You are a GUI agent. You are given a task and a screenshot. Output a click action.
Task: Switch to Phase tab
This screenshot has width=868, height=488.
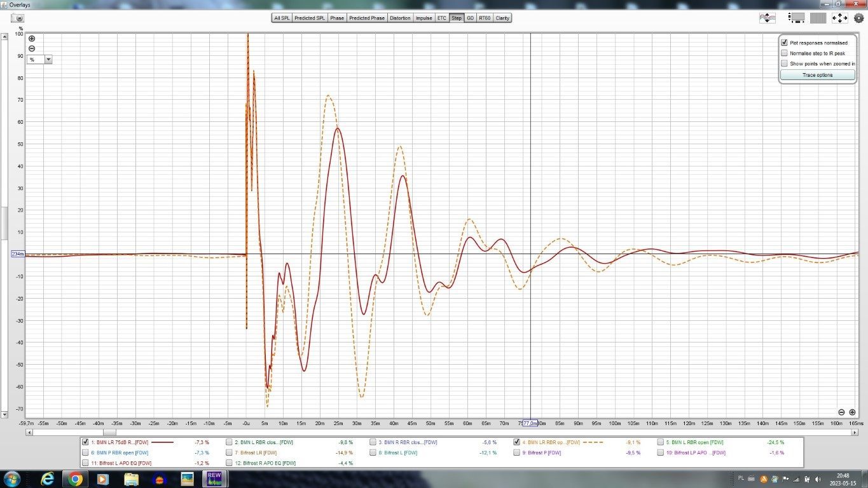click(x=337, y=18)
